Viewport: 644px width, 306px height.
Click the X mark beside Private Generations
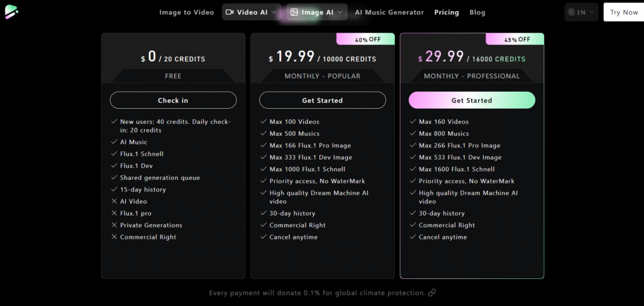coord(114,225)
